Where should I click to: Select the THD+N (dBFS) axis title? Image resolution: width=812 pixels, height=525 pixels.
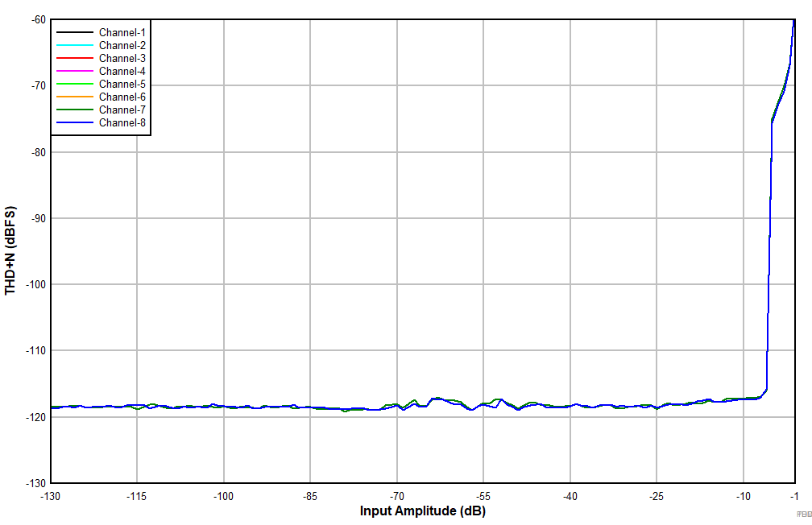(10, 248)
